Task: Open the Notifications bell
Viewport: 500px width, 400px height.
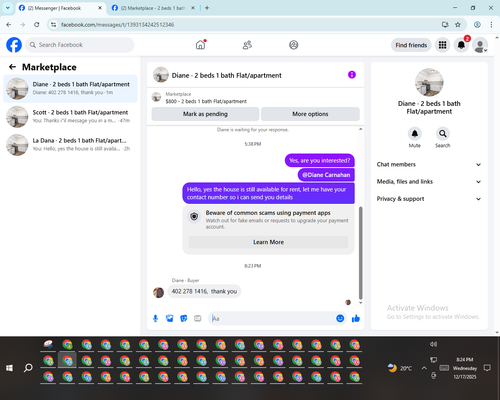Action: [461, 45]
